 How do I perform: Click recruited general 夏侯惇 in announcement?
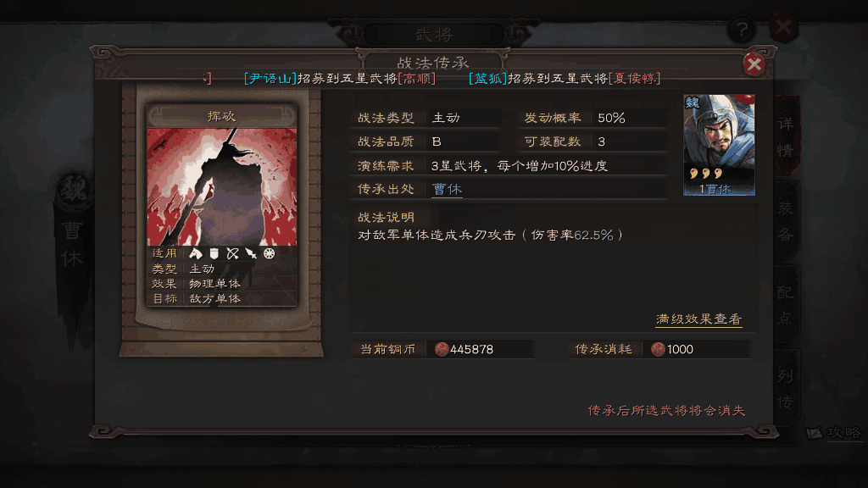[x=634, y=79]
